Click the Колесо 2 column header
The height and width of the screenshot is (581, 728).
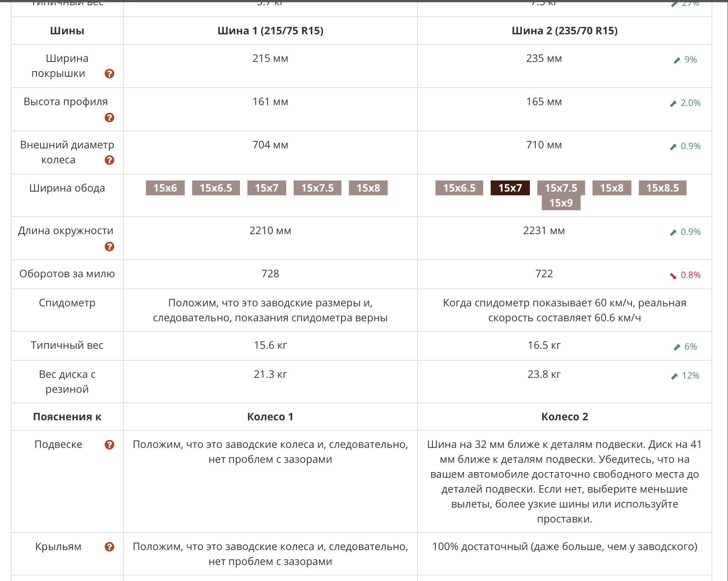click(565, 417)
